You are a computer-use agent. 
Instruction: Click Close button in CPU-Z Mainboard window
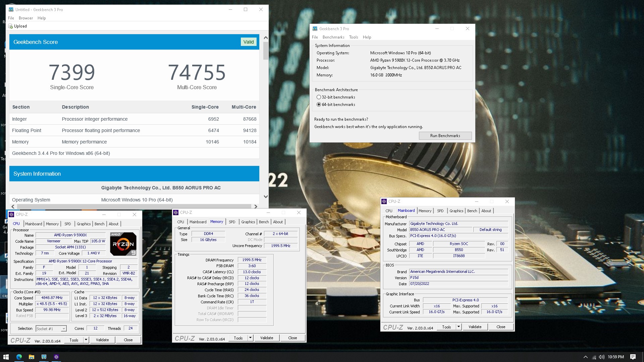click(501, 327)
